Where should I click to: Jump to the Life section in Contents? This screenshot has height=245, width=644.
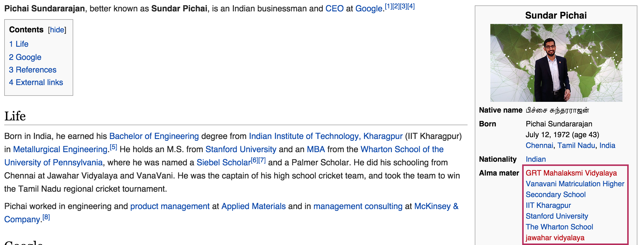tap(19, 44)
